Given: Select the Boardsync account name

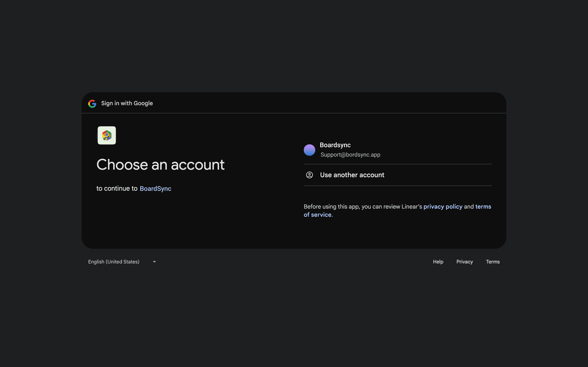Looking at the screenshot, I should pyautogui.click(x=335, y=145).
